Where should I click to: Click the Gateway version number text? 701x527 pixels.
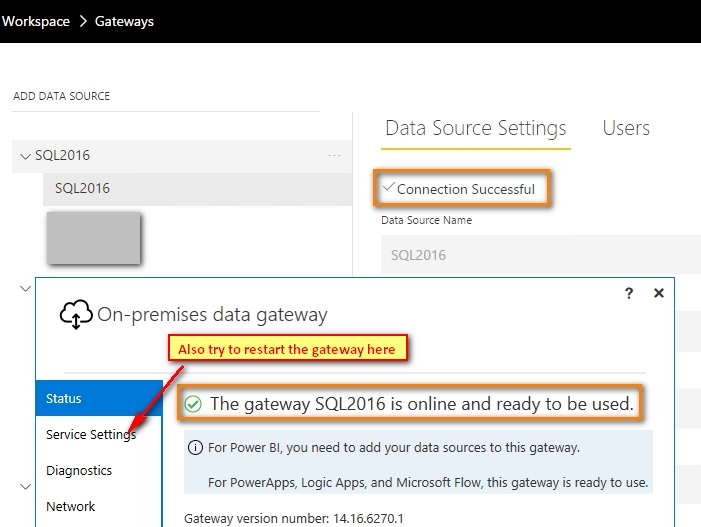click(x=294, y=519)
